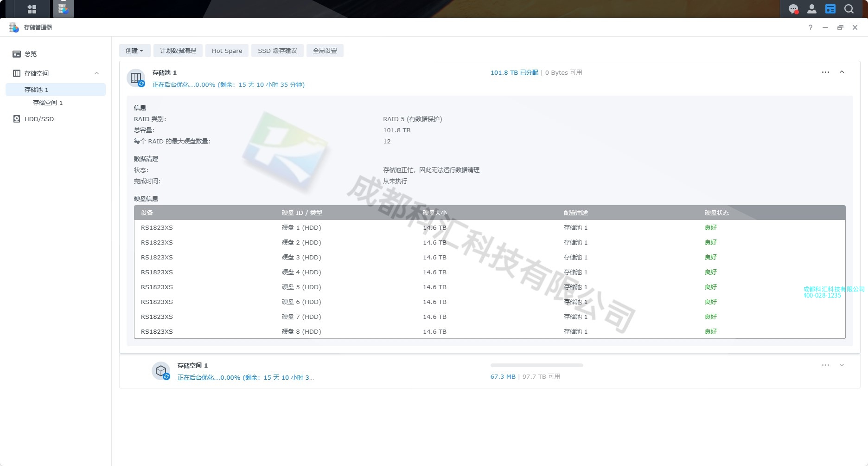This screenshot has height=466, width=868.
Task: Open the notifications chat bubble icon
Action: pyautogui.click(x=793, y=9)
